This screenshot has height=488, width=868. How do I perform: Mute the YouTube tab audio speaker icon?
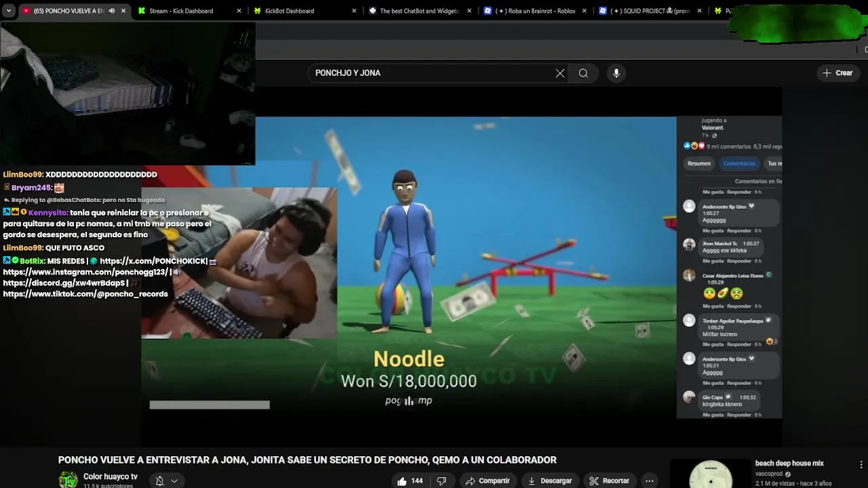(x=112, y=11)
